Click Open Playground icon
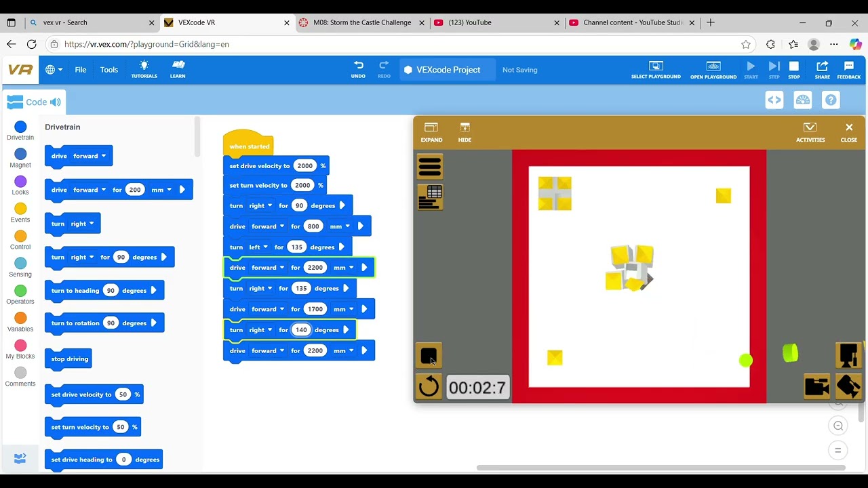Image resolution: width=868 pixels, height=488 pixels. coord(713,70)
